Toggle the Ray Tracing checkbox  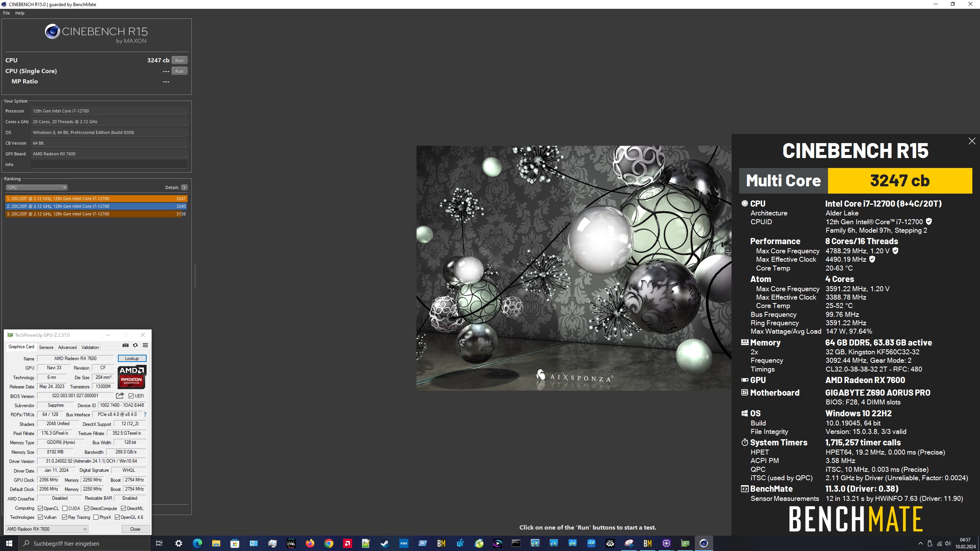[x=64, y=517]
